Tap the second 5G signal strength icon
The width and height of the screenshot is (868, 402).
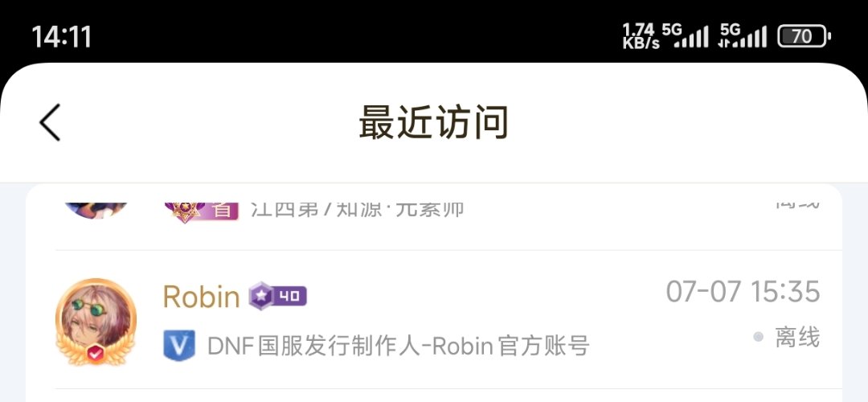[x=743, y=36]
